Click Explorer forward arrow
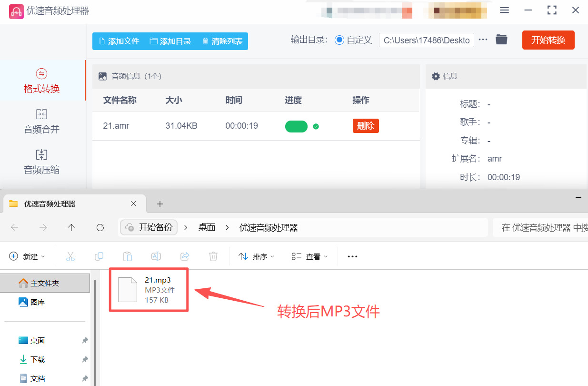 (x=43, y=227)
